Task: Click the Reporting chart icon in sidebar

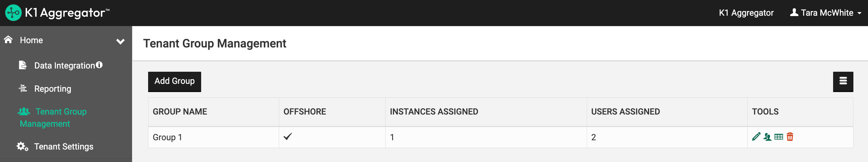Action: 23,88
